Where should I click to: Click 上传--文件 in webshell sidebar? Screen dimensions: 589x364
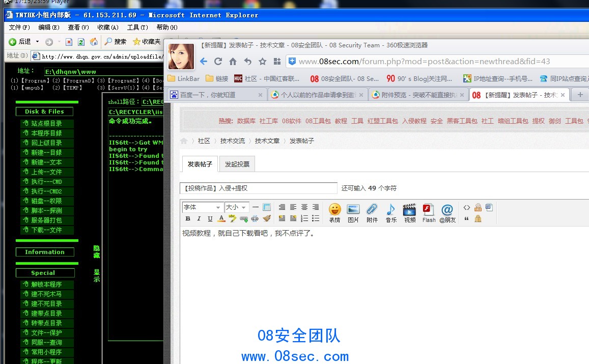47,172
